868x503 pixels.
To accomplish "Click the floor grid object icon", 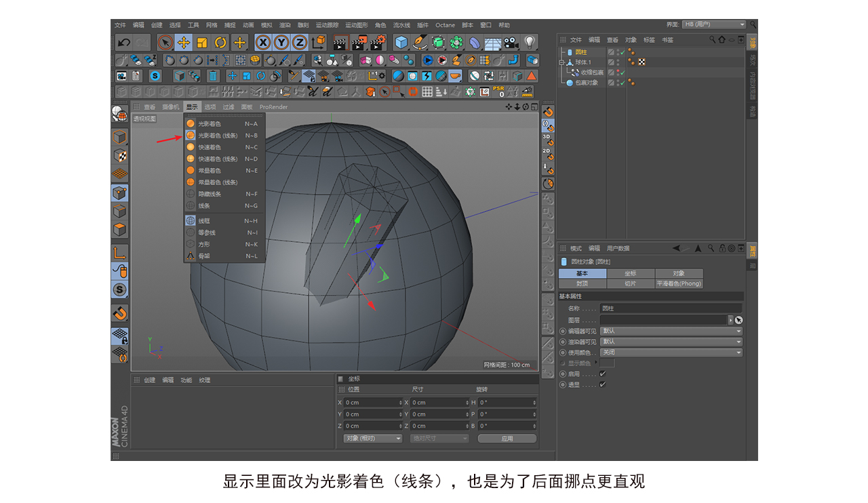I will click(x=493, y=43).
